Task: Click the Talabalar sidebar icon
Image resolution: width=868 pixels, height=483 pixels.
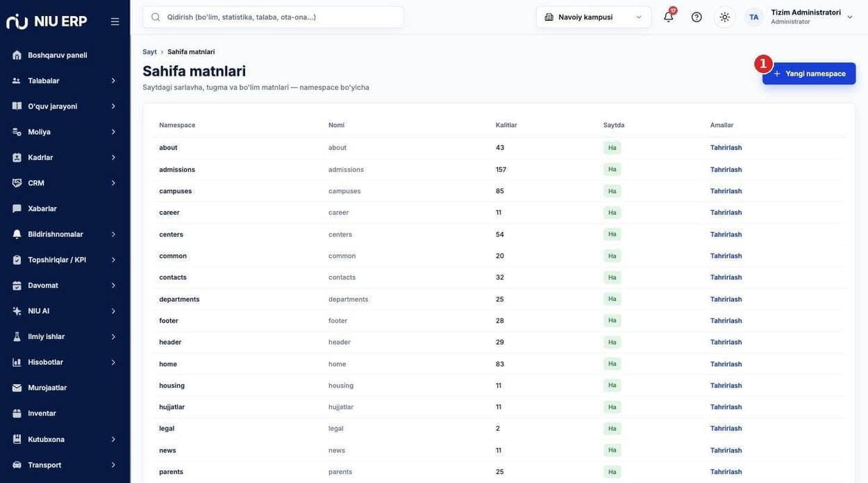Action: click(x=17, y=81)
